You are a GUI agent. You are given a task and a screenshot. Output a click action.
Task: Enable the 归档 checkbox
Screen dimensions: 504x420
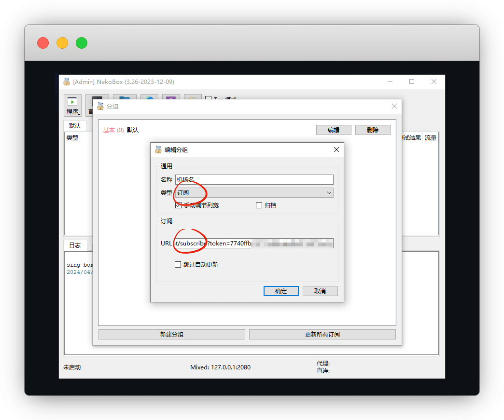[259, 205]
